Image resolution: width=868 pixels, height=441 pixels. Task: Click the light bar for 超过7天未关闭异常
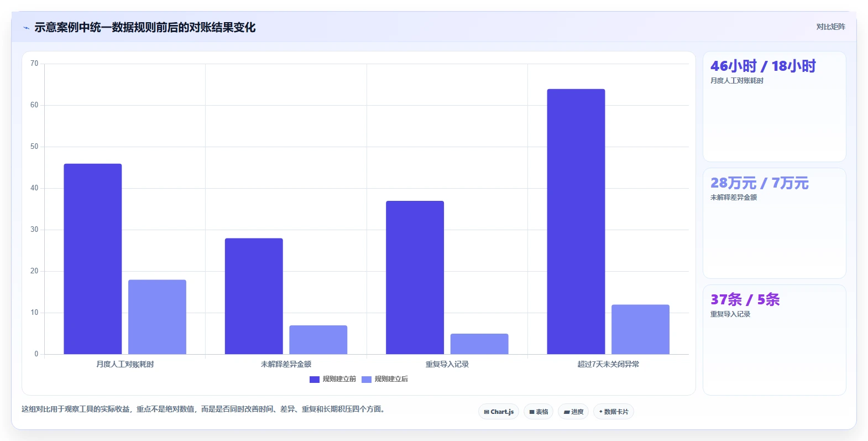(640, 329)
